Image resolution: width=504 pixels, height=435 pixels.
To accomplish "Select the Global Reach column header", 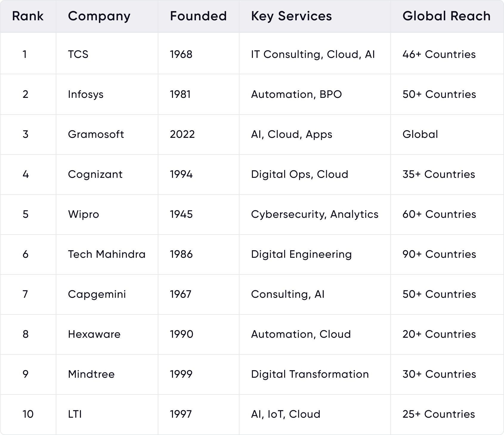I will pyautogui.click(x=446, y=16).
